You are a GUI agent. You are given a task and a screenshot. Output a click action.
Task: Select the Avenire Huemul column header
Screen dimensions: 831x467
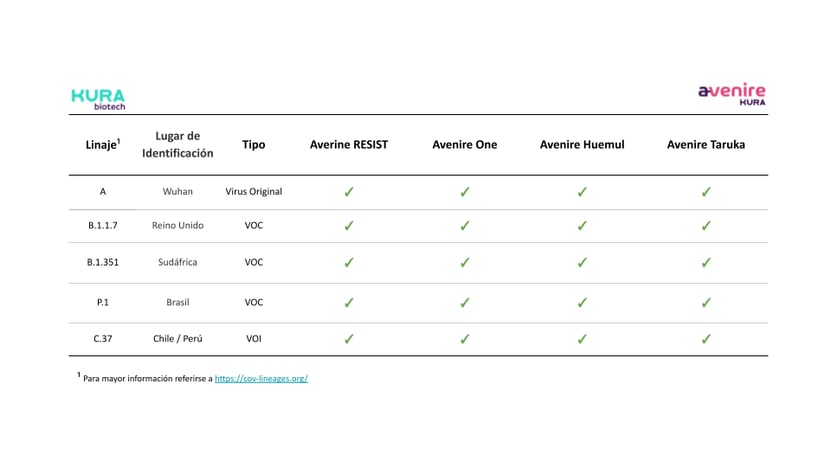click(582, 144)
